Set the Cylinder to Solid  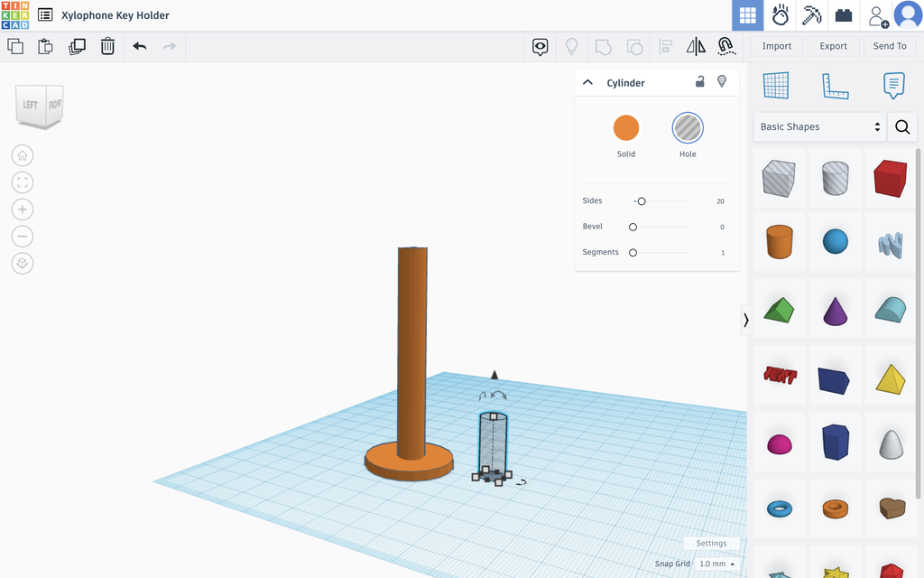click(x=626, y=128)
